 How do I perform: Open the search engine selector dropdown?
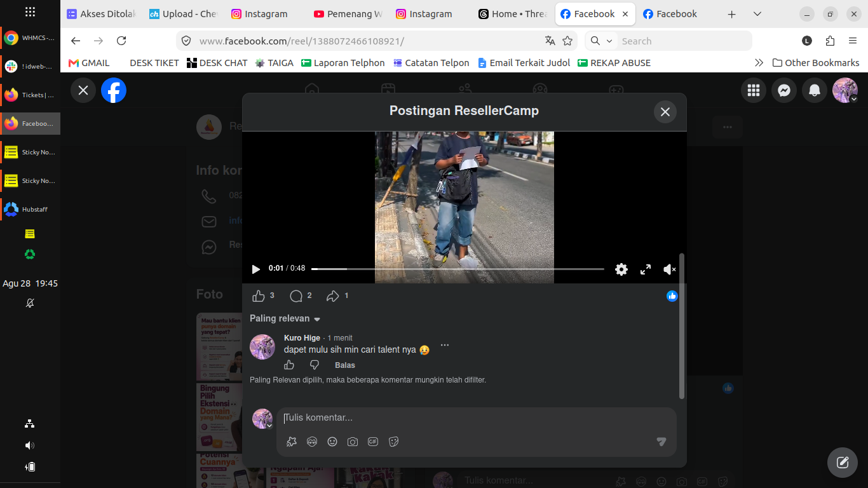[x=601, y=41]
